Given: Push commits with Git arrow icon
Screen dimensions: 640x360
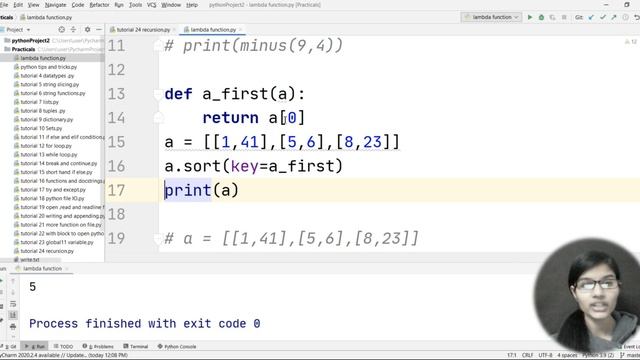Looking at the screenshot, I should [x=614, y=17].
